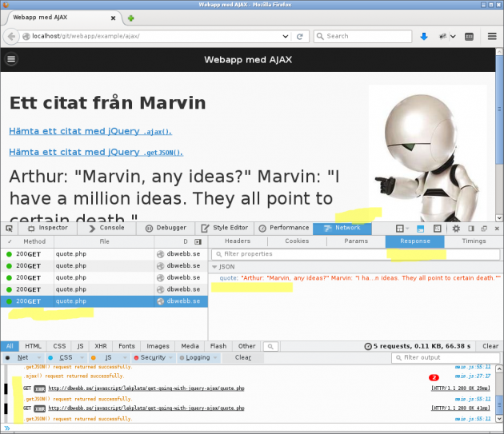This screenshot has height=434, width=504.
Task: Click the performance analysis stopwatch icon
Action: point(368,346)
